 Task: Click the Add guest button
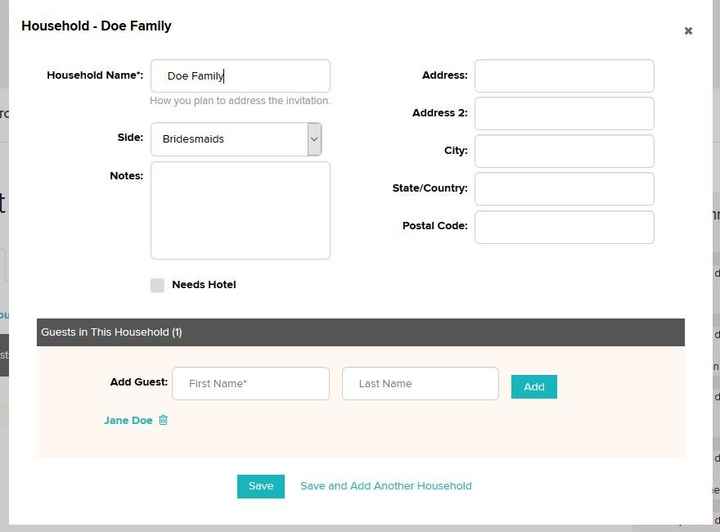[534, 386]
